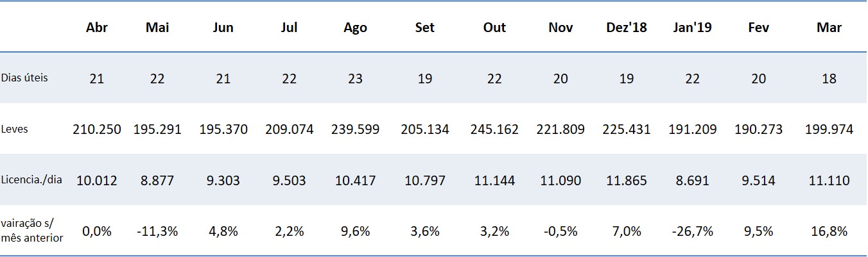Select the Dias úteis value 18 for Mar
This screenshot has width=868, height=257.
pyautogui.click(x=829, y=79)
